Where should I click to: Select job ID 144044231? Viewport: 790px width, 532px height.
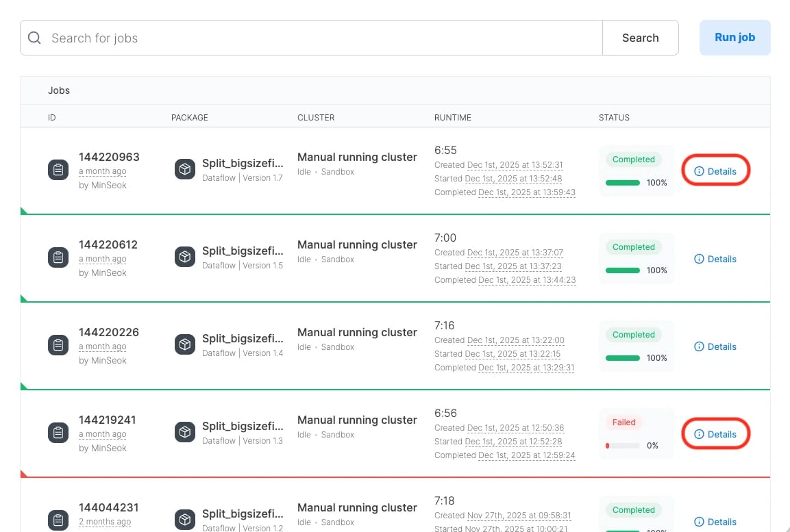(x=109, y=507)
